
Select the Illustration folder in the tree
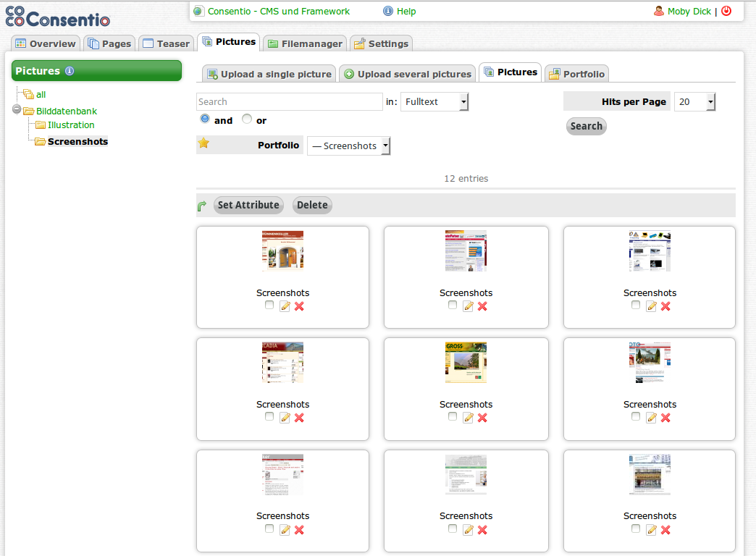coord(70,125)
